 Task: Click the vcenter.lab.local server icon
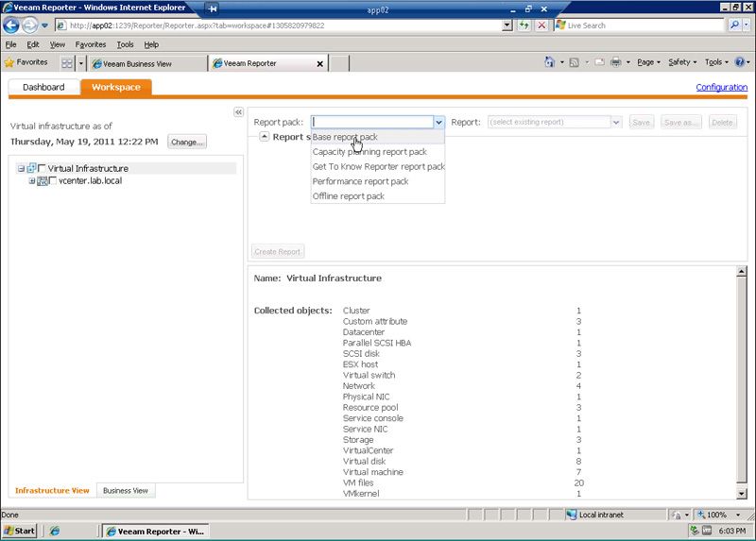pyautogui.click(x=43, y=180)
